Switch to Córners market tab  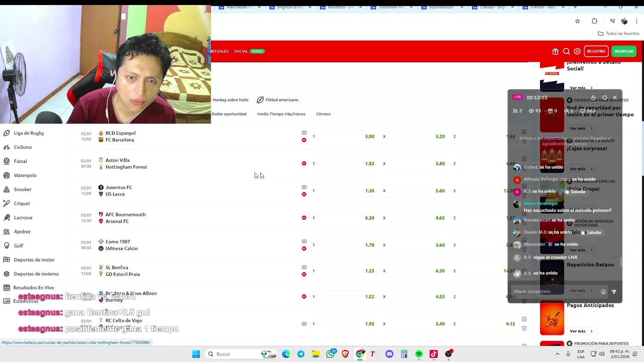point(324,114)
